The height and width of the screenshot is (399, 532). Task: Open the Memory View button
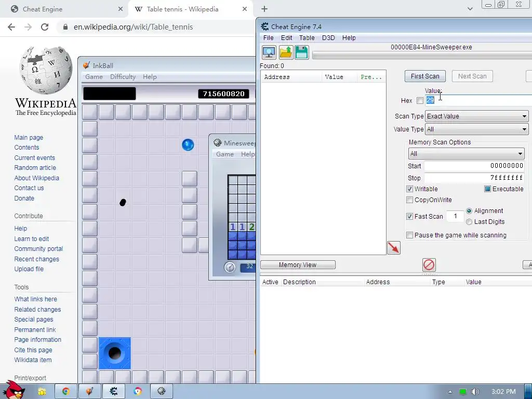point(298,264)
